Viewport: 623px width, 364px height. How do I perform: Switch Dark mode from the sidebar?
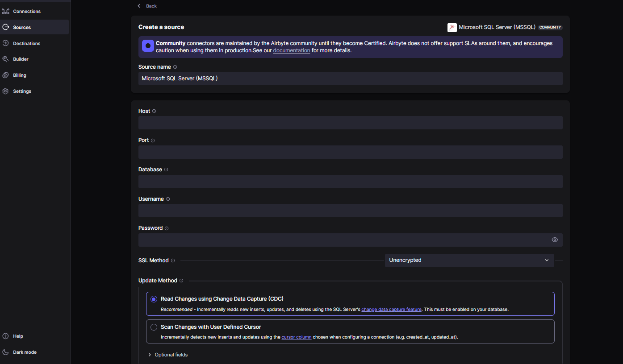25,352
